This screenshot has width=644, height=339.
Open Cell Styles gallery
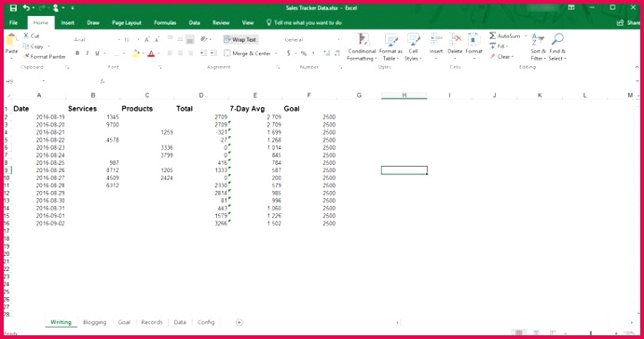click(x=413, y=47)
